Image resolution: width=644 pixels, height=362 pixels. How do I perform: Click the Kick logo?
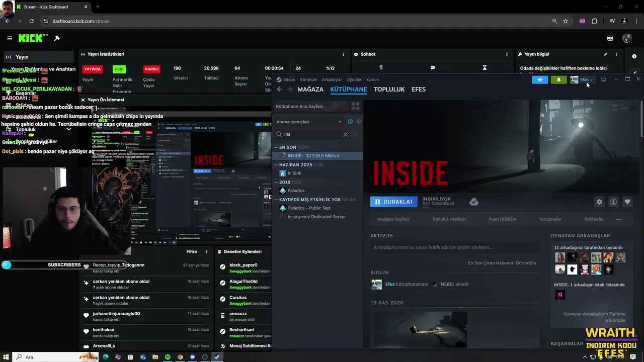pyautogui.click(x=33, y=38)
